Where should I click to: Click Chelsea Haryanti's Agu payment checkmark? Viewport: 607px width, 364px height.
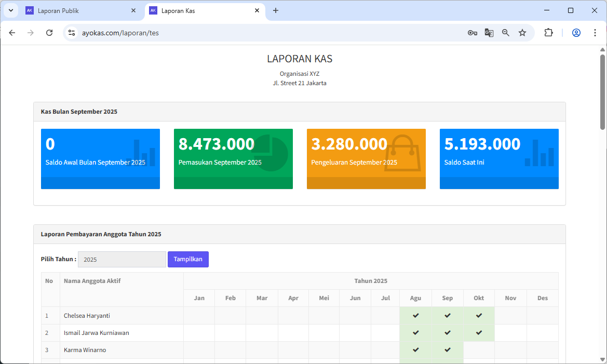(x=415, y=315)
